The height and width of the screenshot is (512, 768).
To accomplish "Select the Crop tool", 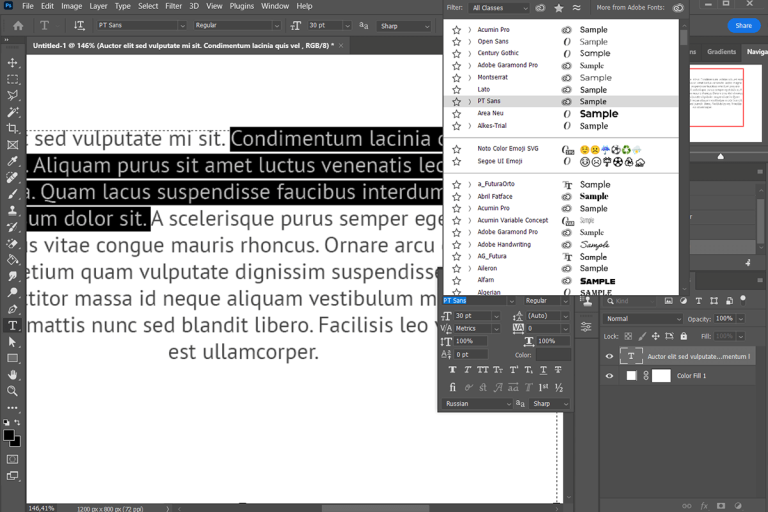I will click(13, 128).
